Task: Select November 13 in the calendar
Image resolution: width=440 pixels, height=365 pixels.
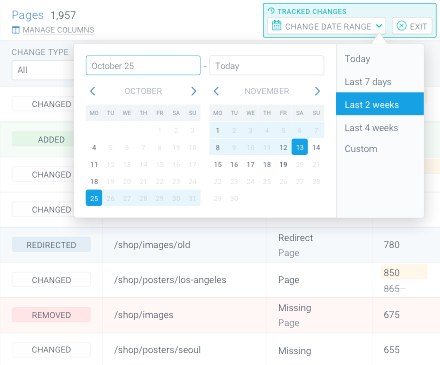Action: coord(300,147)
